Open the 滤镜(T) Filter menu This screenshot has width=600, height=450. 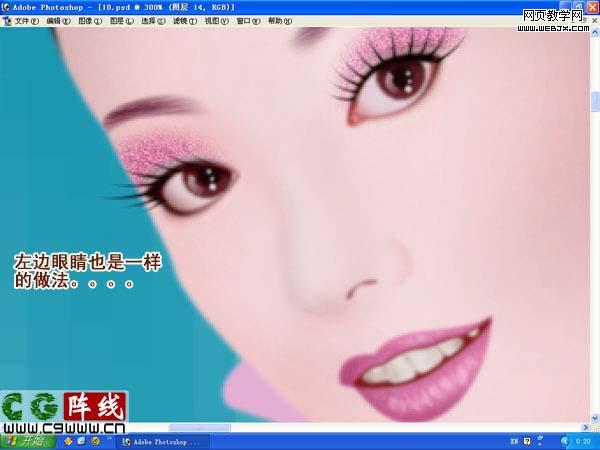tap(185, 21)
